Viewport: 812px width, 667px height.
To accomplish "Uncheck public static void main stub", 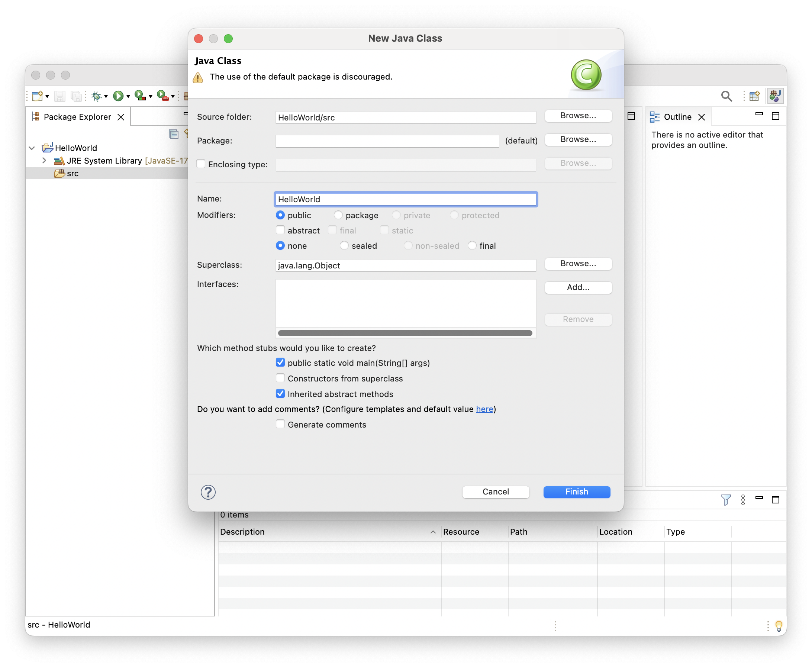I will pos(280,363).
